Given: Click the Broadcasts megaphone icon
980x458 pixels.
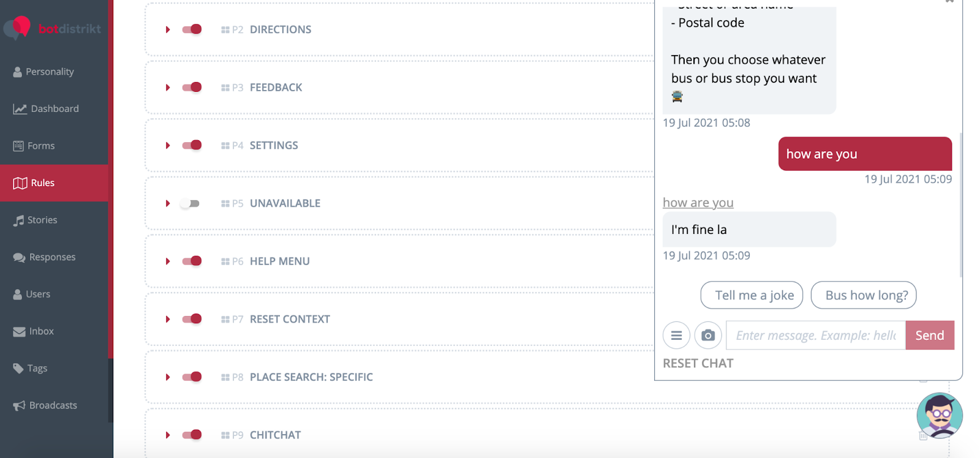Looking at the screenshot, I should [x=19, y=405].
